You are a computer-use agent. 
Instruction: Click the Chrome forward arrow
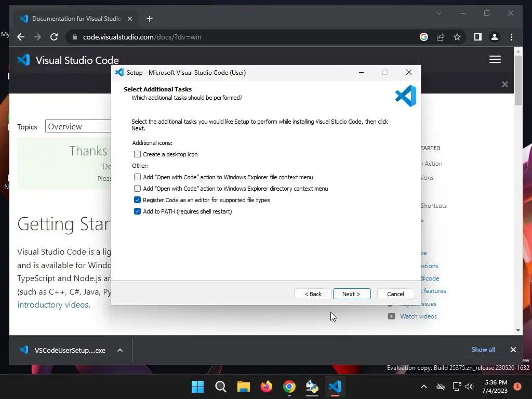[x=37, y=37]
